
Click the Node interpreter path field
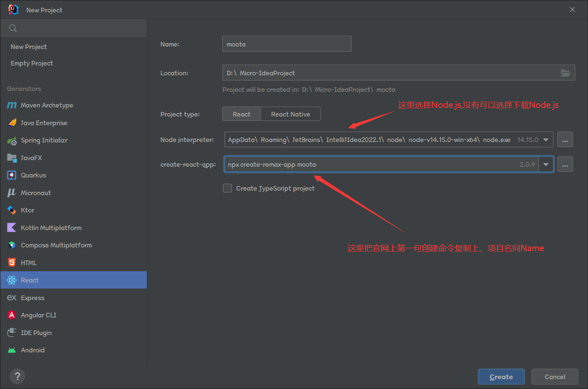point(389,140)
